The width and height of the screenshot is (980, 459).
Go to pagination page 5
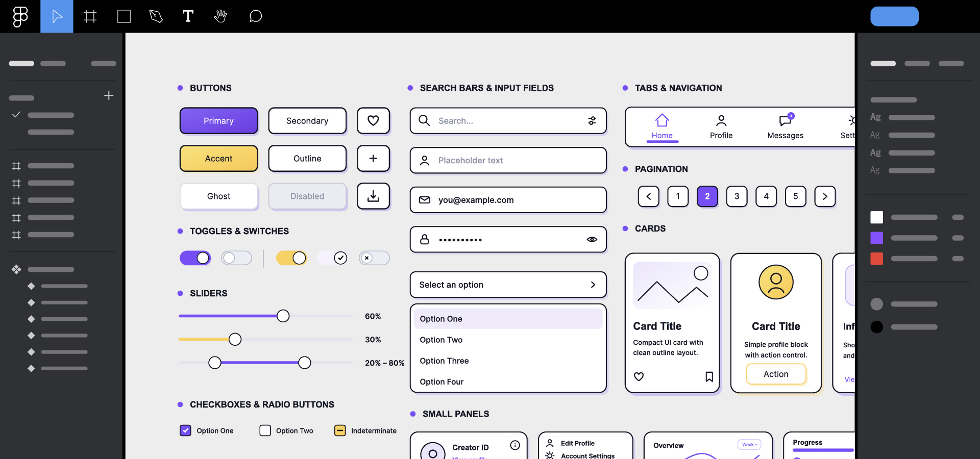tap(795, 196)
